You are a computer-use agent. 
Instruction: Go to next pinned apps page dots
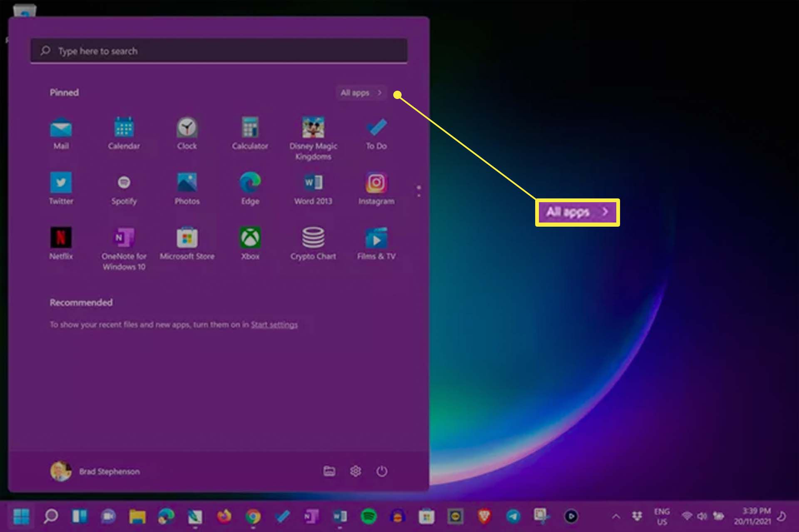(419, 191)
